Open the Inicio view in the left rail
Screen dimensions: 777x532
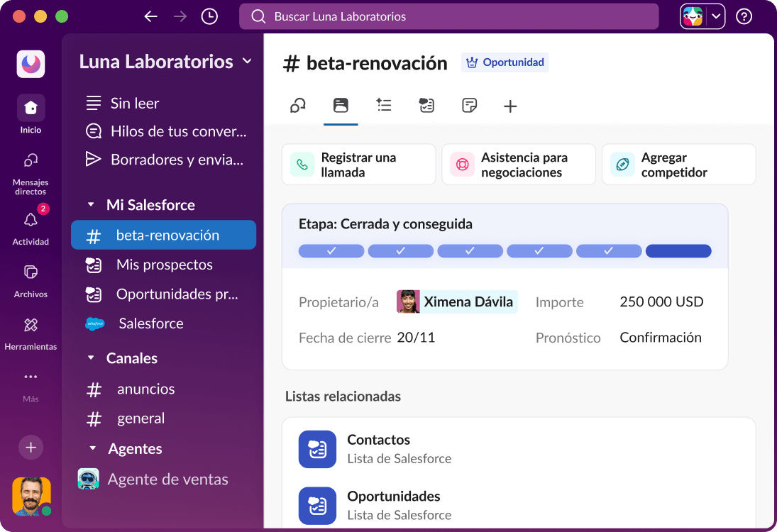[30, 108]
